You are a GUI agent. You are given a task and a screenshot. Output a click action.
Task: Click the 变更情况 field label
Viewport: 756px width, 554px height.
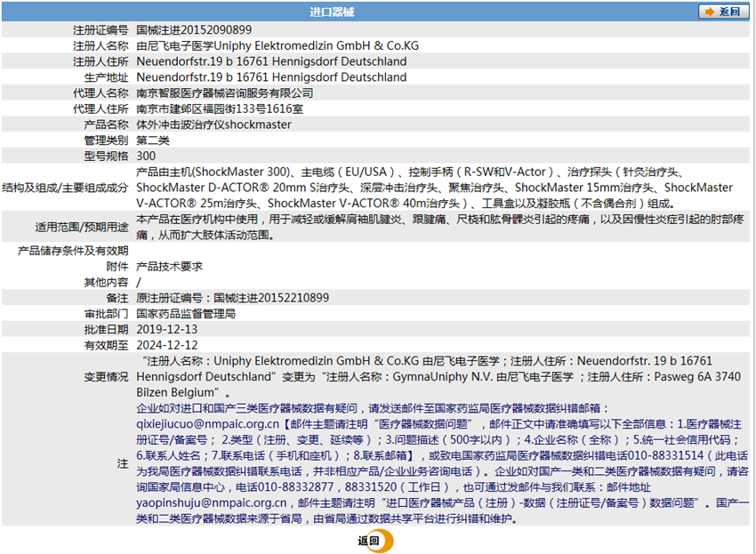(106, 376)
